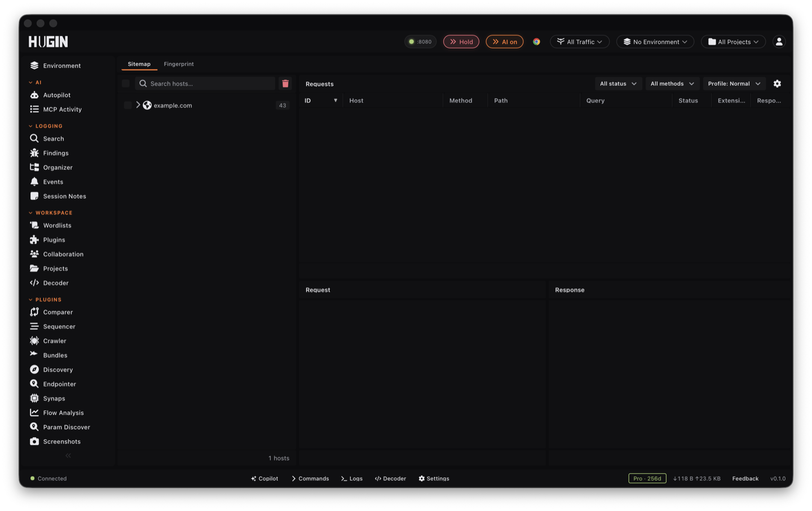Open Findings bug icon
Screen dimensions: 812x511
coord(34,153)
